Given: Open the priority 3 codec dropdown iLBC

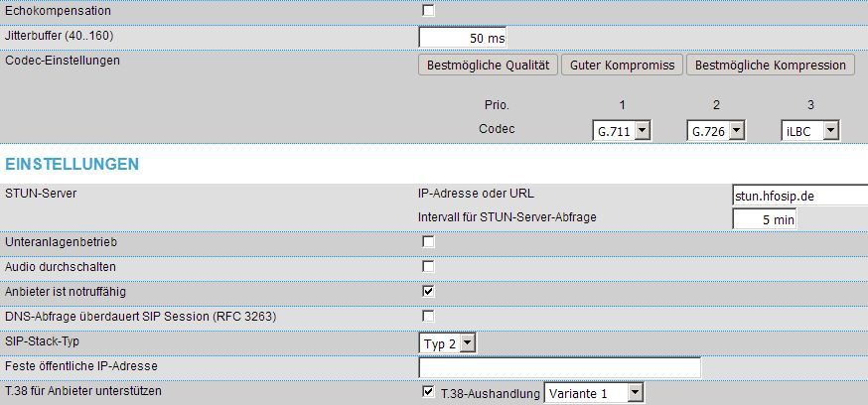Looking at the screenshot, I should point(809,130).
